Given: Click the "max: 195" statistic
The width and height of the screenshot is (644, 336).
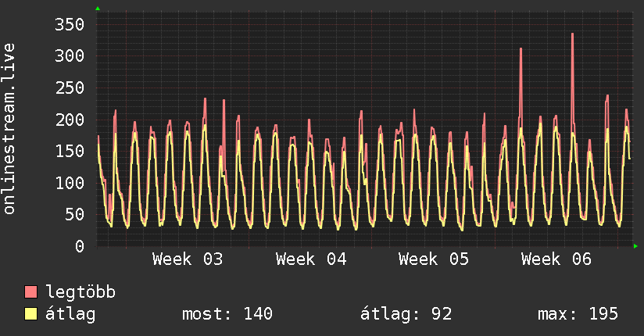Looking at the screenshot, I should pyautogui.click(x=578, y=314).
